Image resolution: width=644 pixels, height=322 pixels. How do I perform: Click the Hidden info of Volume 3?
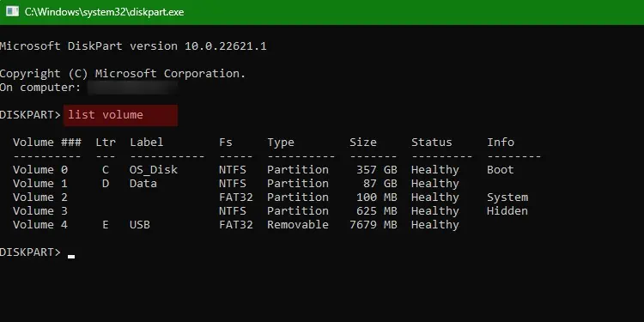(507, 210)
